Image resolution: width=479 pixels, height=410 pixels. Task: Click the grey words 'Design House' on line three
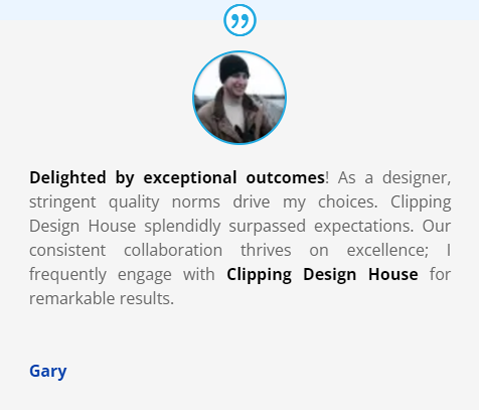coord(83,226)
